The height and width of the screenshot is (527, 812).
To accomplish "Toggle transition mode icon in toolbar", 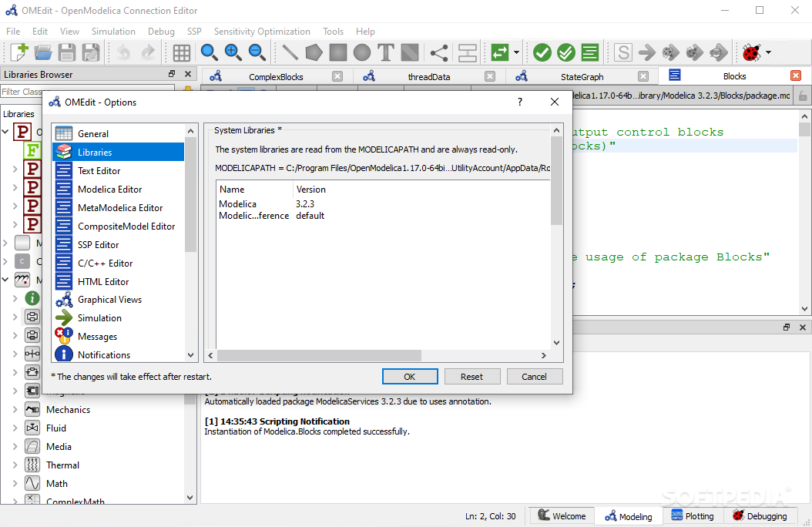I will (x=468, y=52).
